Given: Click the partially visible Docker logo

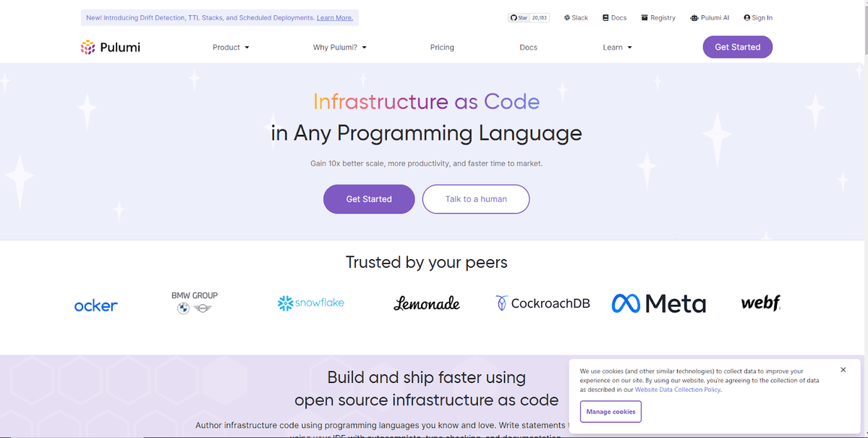Looking at the screenshot, I should pos(95,306).
